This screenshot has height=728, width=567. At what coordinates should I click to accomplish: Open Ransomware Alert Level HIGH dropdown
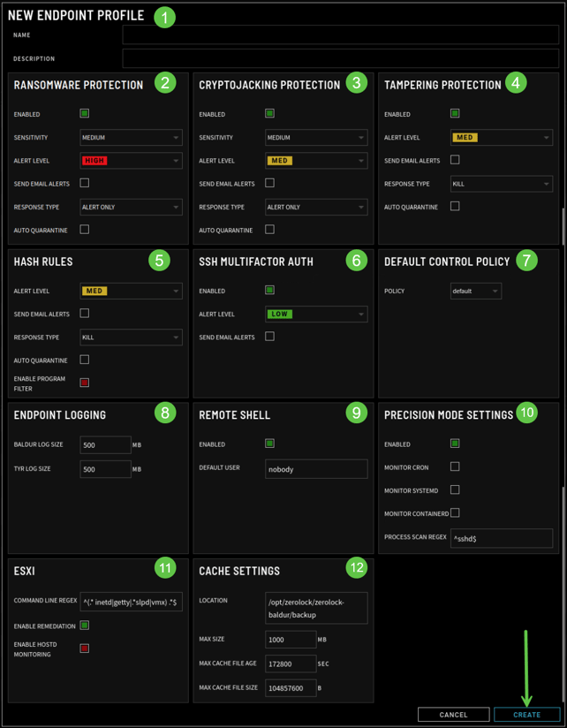point(131,161)
